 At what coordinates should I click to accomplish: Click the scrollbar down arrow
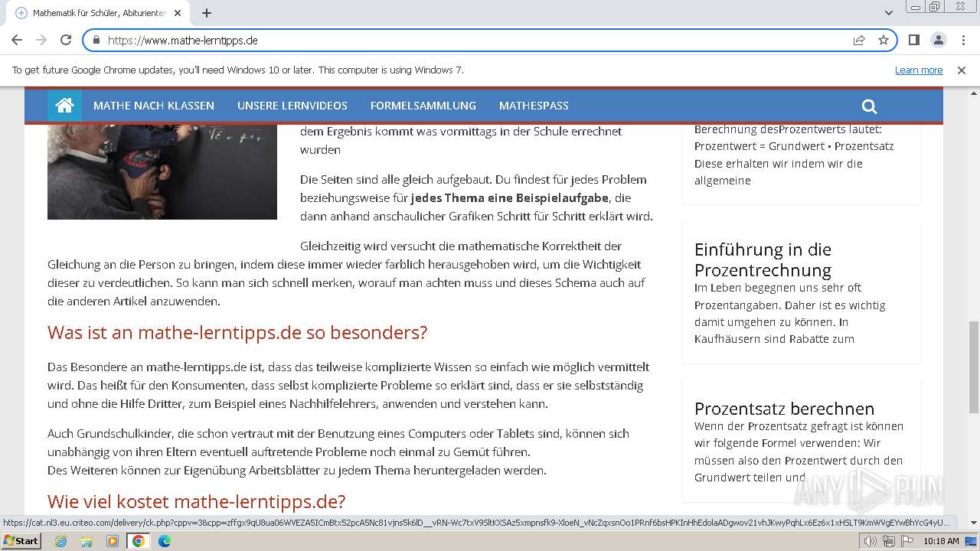tap(973, 523)
